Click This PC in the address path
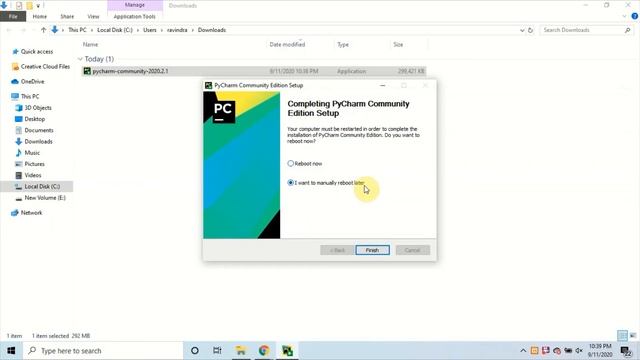The height and width of the screenshot is (360, 640). click(78, 30)
